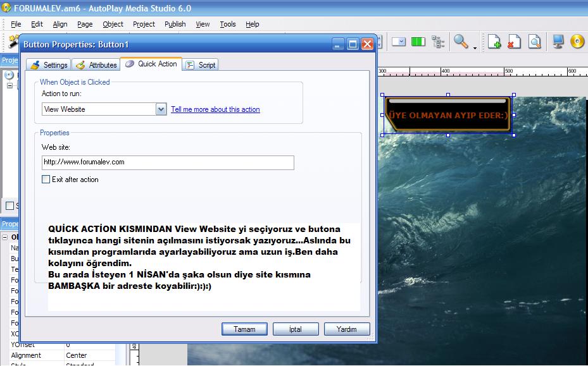
Task: Click the Yardım button
Action: pyautogui.click(x=347, y=329)
